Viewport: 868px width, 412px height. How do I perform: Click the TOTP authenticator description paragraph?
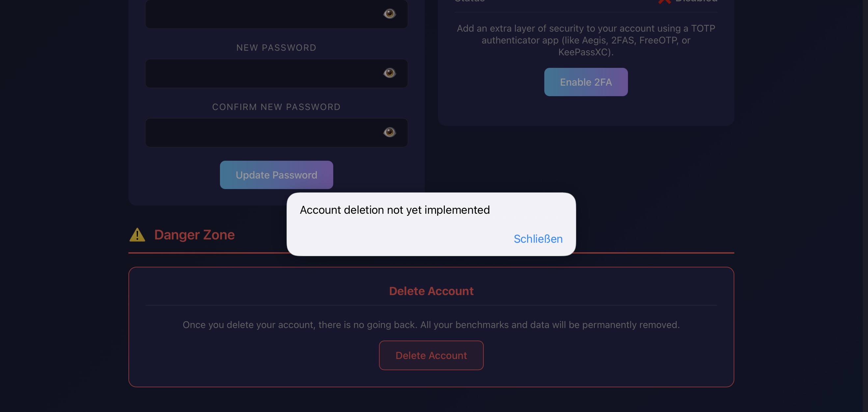click(585, 40)
